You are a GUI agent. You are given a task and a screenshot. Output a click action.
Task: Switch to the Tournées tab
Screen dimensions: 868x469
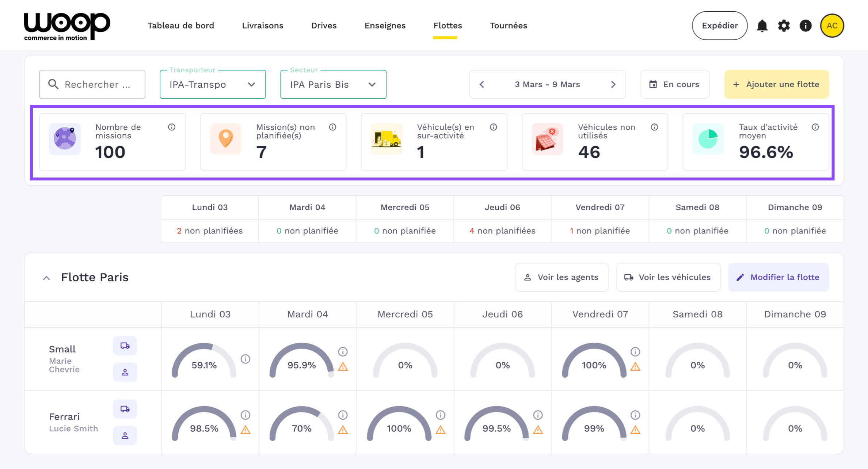[x=508, y=26]
